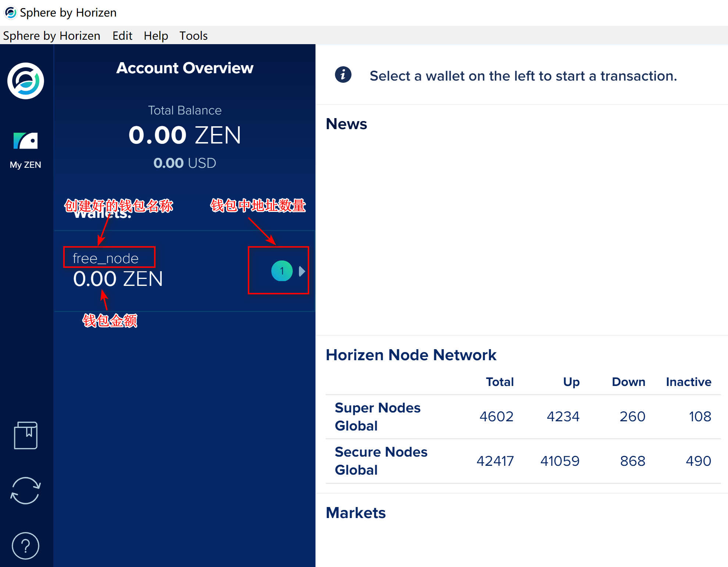Expand the free_node wallet arrow

[x=302, y=271]
